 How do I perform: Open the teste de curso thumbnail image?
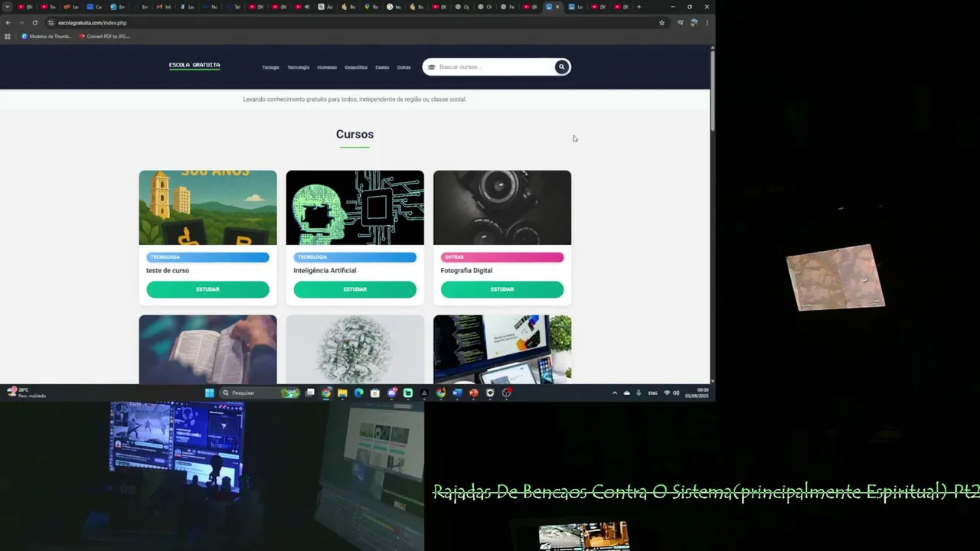pos(207,207)
